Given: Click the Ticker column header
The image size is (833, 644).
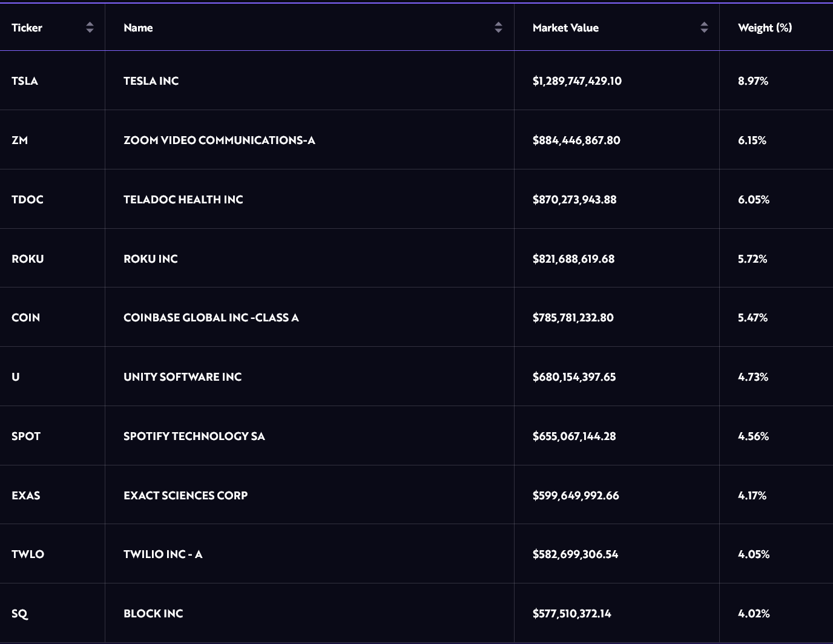Looking at the screenshot, I should point(27,28).
